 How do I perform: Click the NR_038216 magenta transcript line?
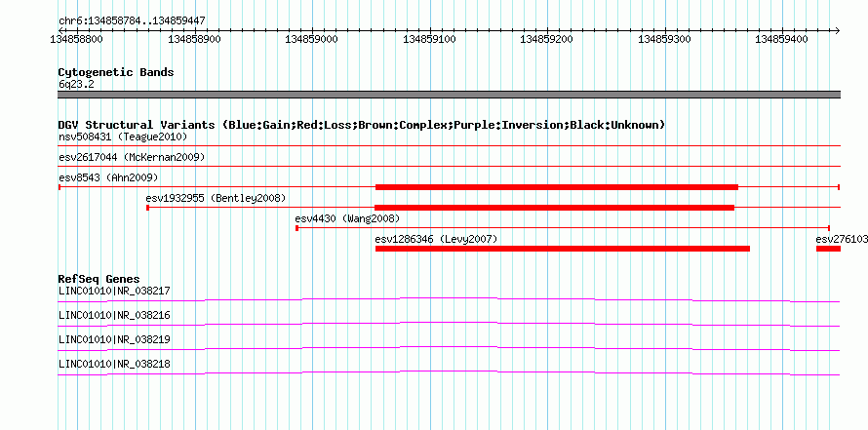[x=449, y=324]
